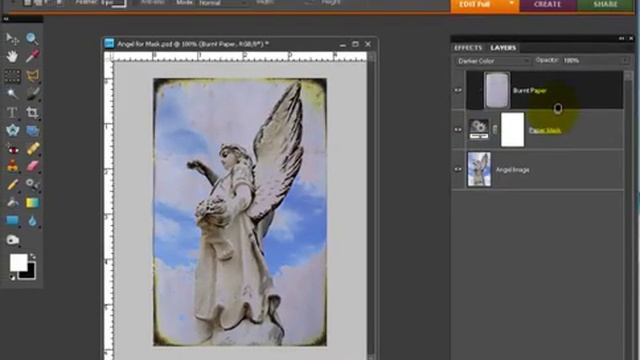Select the Smart Brush tool
This screenshot has height=360, width=640.
(32, 184)
